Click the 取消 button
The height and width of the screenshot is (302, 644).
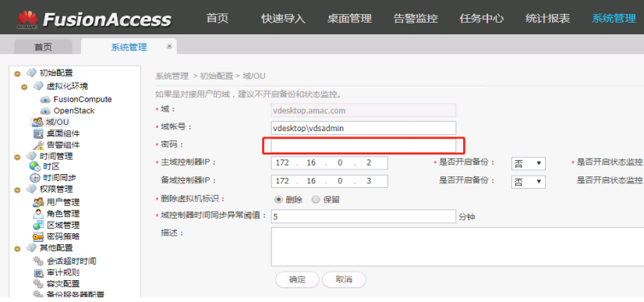(x=344, y=279)
